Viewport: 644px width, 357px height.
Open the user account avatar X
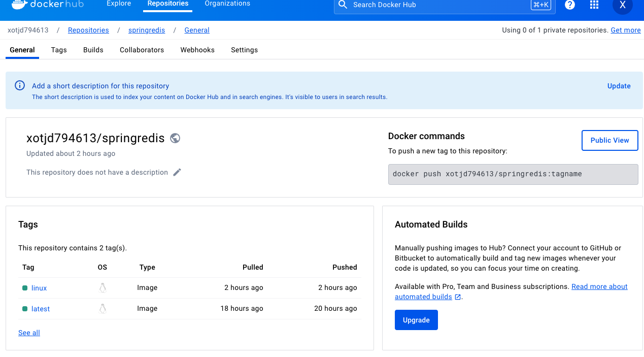(x=622, y=5)
